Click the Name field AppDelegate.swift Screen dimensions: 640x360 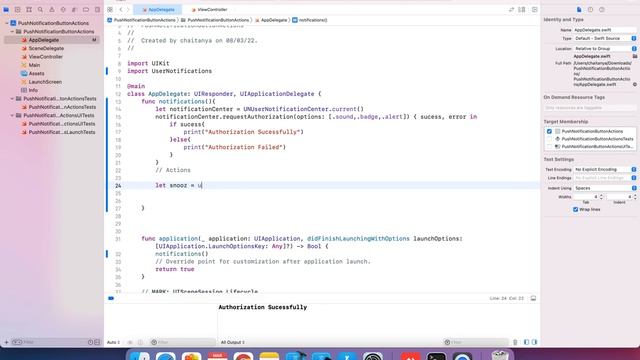click(604, 30)
